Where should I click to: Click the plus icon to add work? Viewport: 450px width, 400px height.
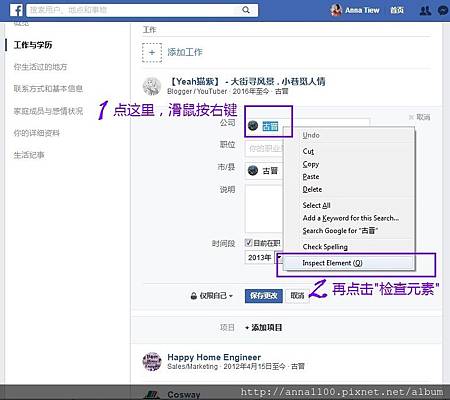pos(152,52)
